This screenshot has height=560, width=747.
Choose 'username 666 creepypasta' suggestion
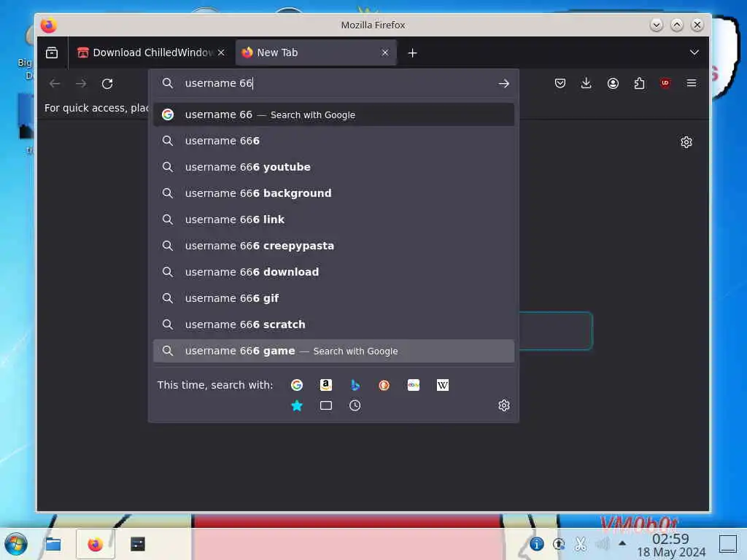pyautogui.click(x=333, y=246)
